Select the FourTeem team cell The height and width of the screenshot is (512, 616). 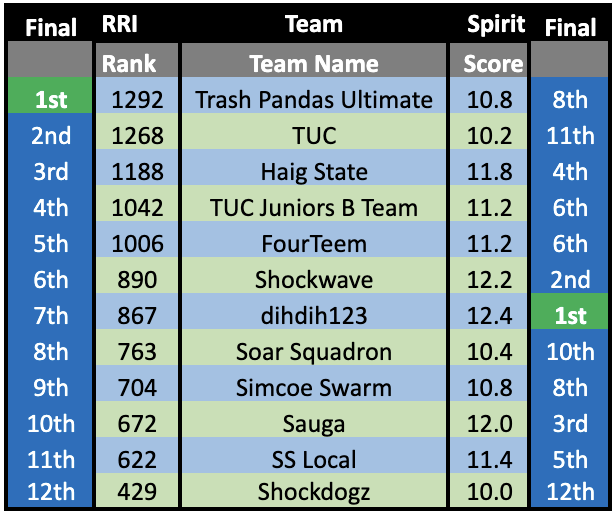(314, 244)
